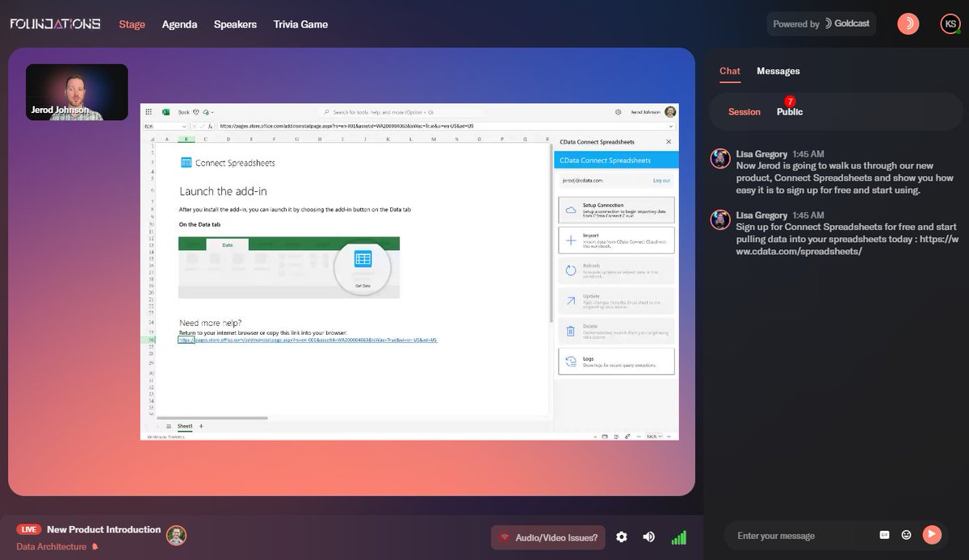Click the LIVE badge
Screen dimensions: 969x560
click(29, 530)
